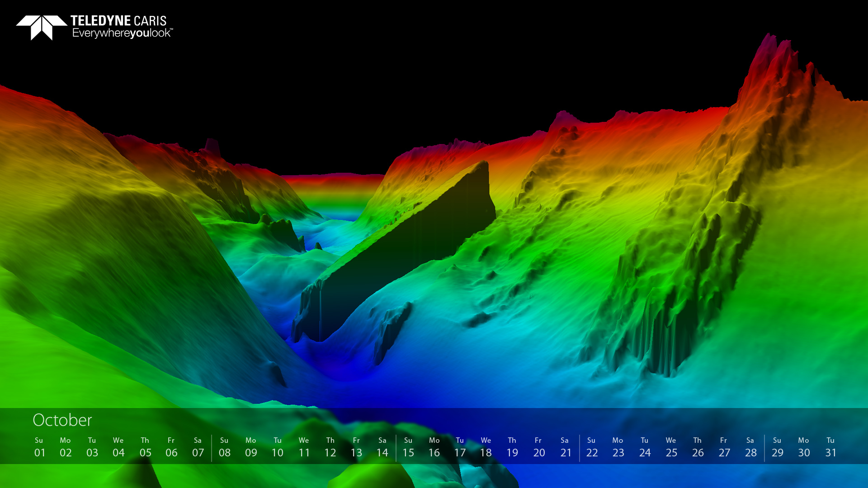Image resolution: width=868 pixels, height=488 pixels.
Task: Select calendar date 17
Action: (460, 453)
